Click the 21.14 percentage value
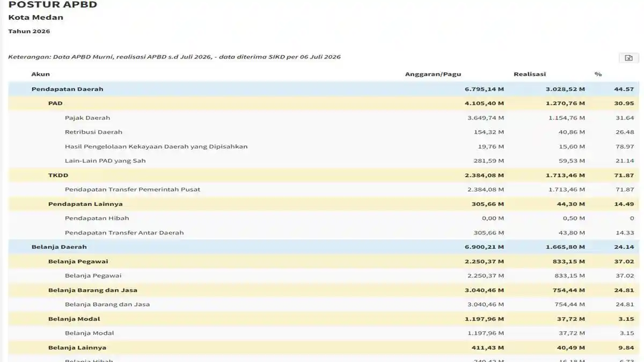 625,161
